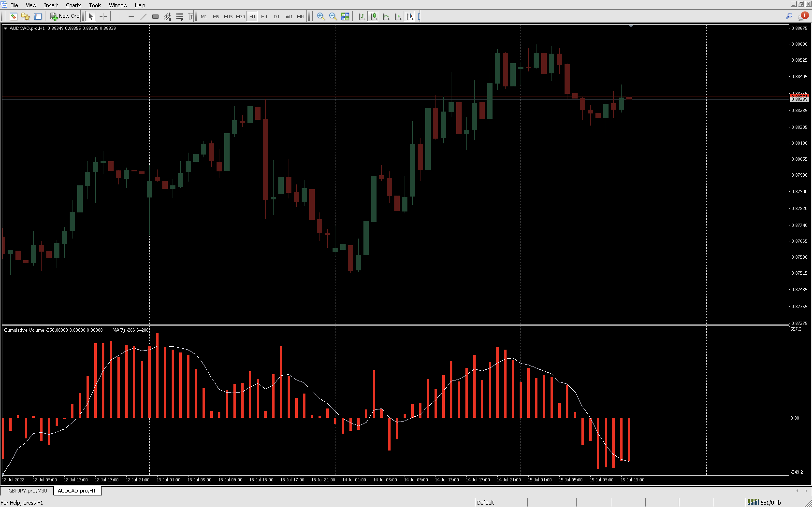Viewport: 812px width, 507px height.
Task: Click the current price label 0.88339
Action: pyautogui.click(x=799, y=99)
